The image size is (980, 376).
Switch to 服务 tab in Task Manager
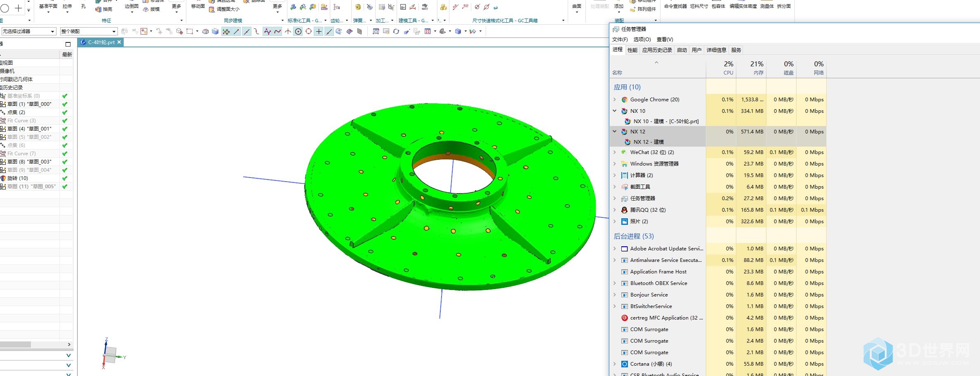pyautogui.click(x=736, y=50)
